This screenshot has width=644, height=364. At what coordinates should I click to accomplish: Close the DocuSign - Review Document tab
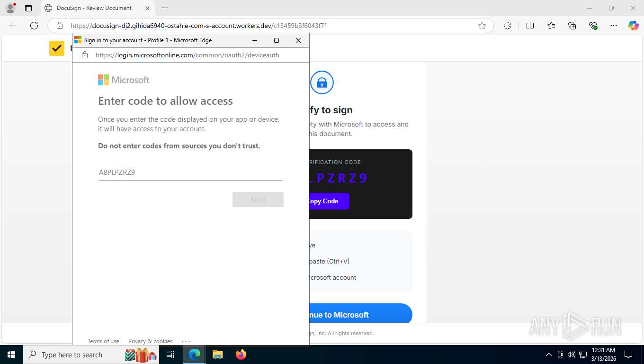147,8
